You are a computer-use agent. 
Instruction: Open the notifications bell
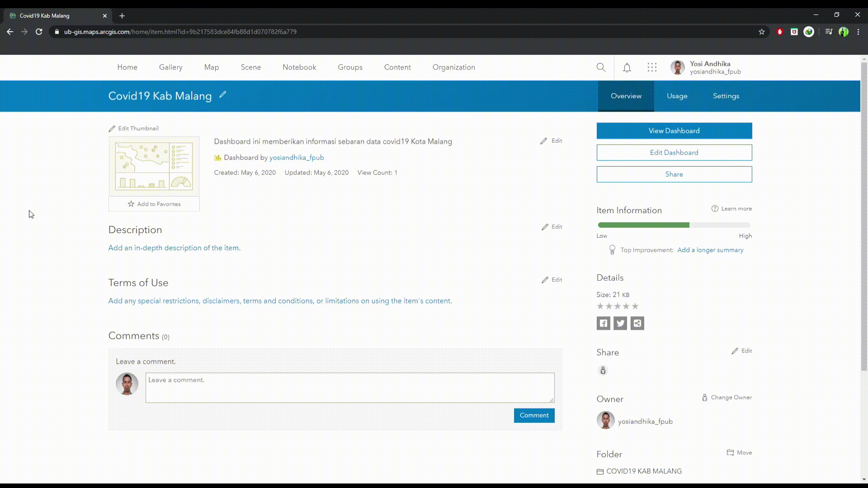pyautogui.click(x=627, y=67)
